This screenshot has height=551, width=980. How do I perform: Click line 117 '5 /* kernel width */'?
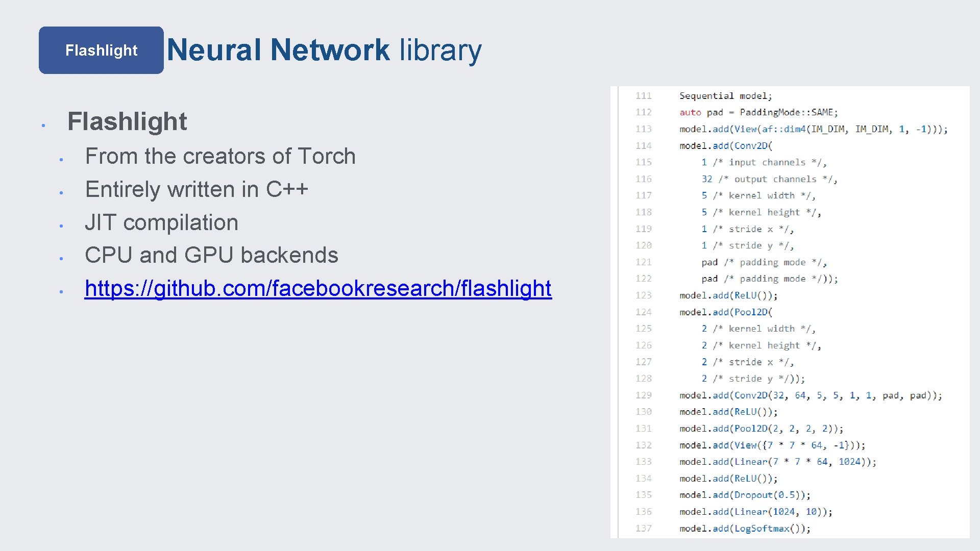pyautogui.click(x=758, y=195)
